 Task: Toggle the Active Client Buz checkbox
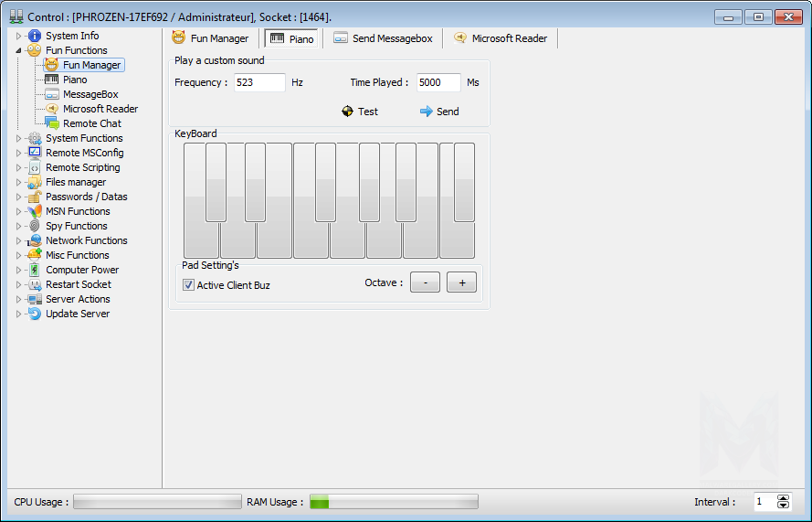click(189, 285)
